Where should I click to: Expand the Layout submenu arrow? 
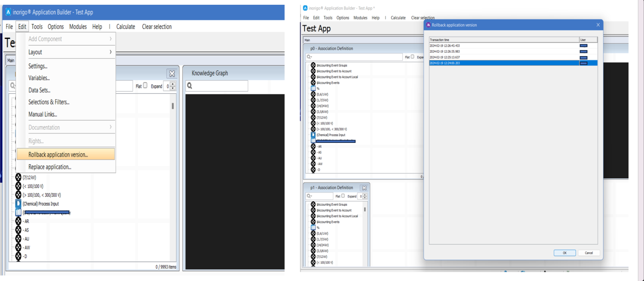pyautogui.click(x=111, y=52)
